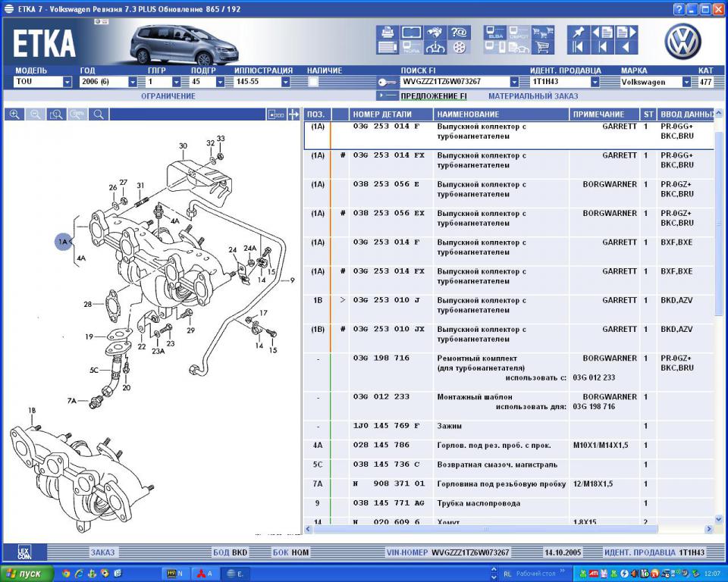728x582 pixels.
Task: Click the Windows пуск start button
Action: (27, 574)
